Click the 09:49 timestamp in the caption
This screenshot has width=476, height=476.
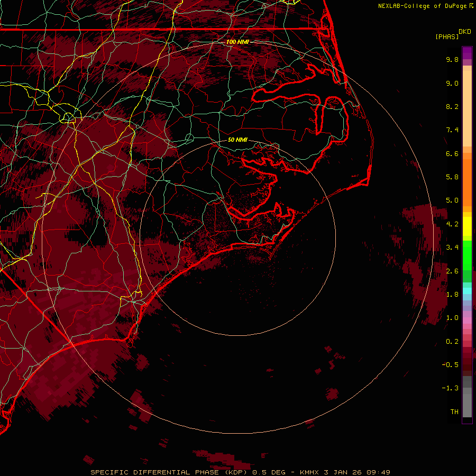tap(379, 472)
